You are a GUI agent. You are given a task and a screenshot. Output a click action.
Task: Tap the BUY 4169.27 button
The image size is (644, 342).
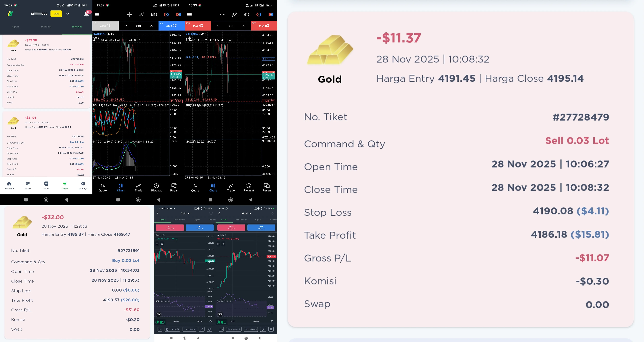172,26
